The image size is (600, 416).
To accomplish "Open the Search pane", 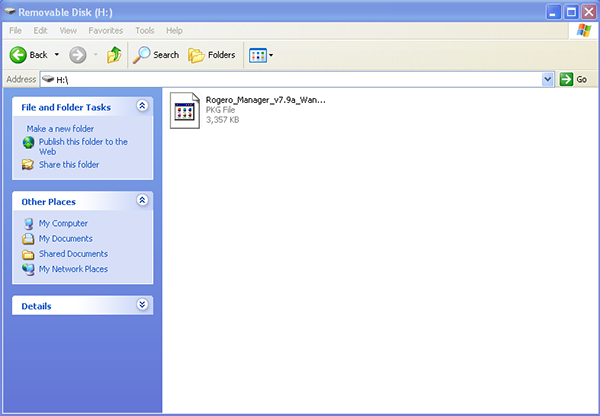I will [156, 55].
